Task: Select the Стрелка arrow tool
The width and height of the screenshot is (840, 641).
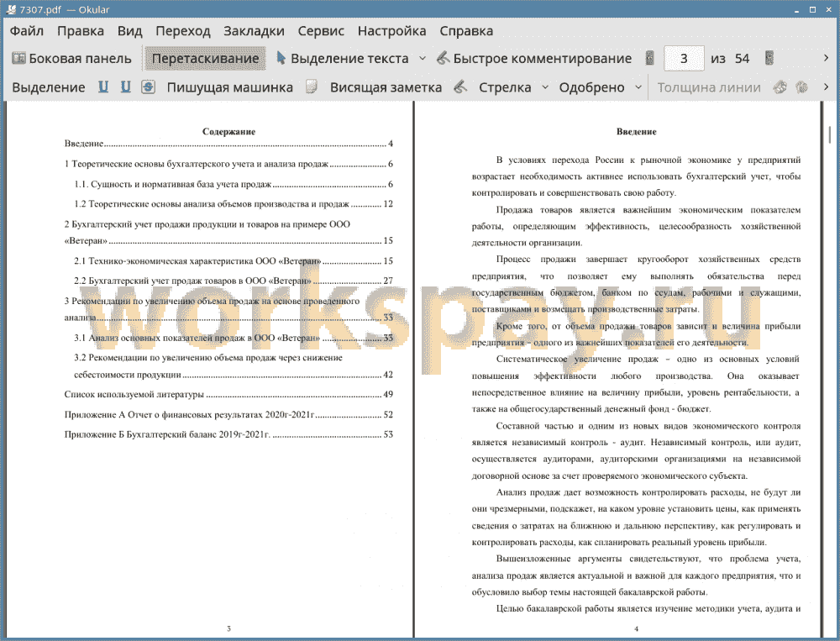Action: coord(505,87)
